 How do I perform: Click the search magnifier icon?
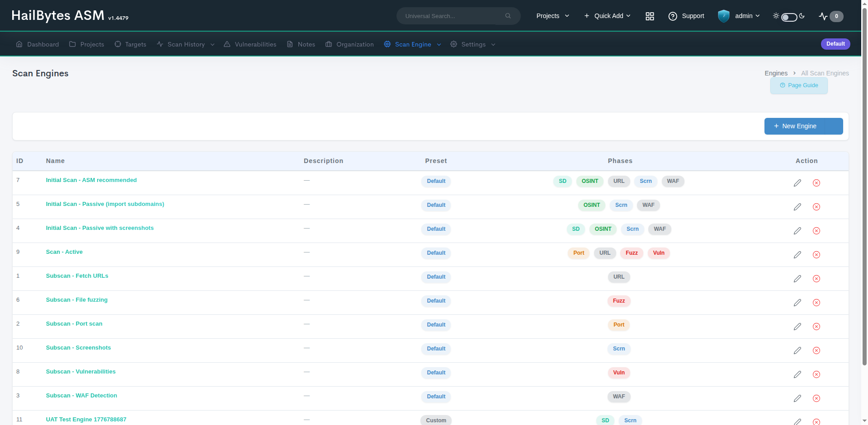tap(508, 16)
